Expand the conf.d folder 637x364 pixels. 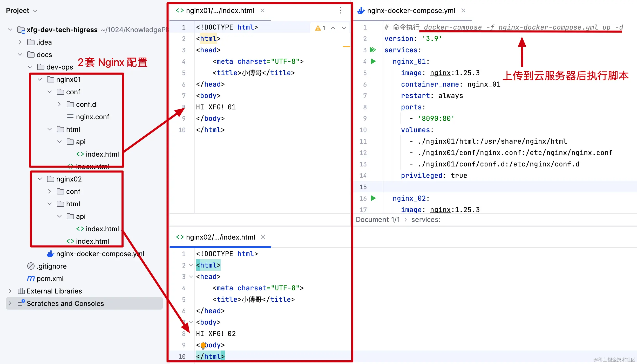click(59, 104)
